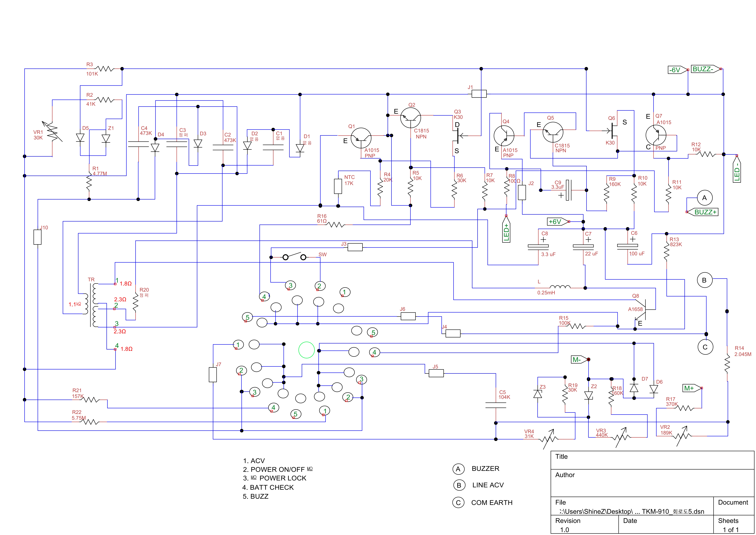Screen dimensions: 756x535
Task: Click the '5. BUZZ' legend entry
Action: click(x=256, y=496)
